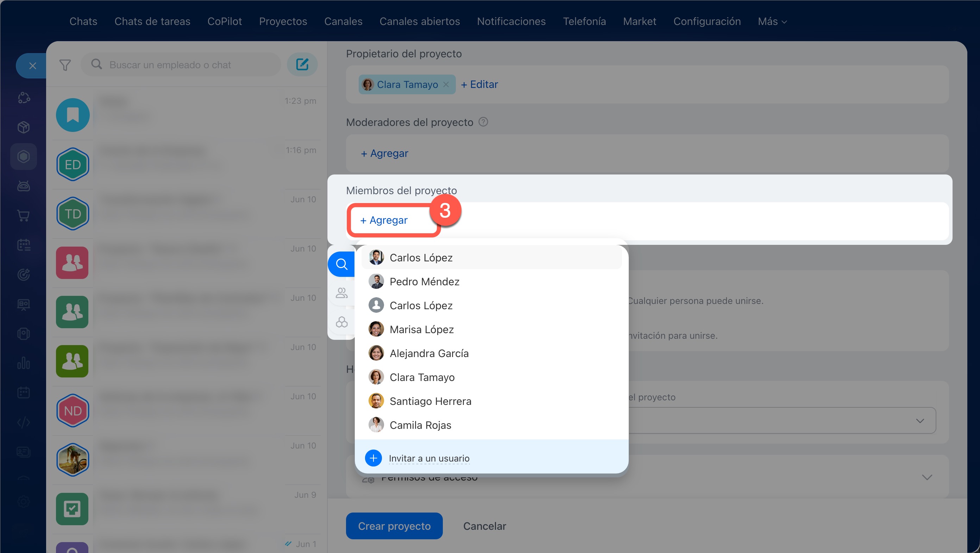This screenshot has width=980, height=553.
Task: Go to the CoPilot tab
Action: point(225,21)
